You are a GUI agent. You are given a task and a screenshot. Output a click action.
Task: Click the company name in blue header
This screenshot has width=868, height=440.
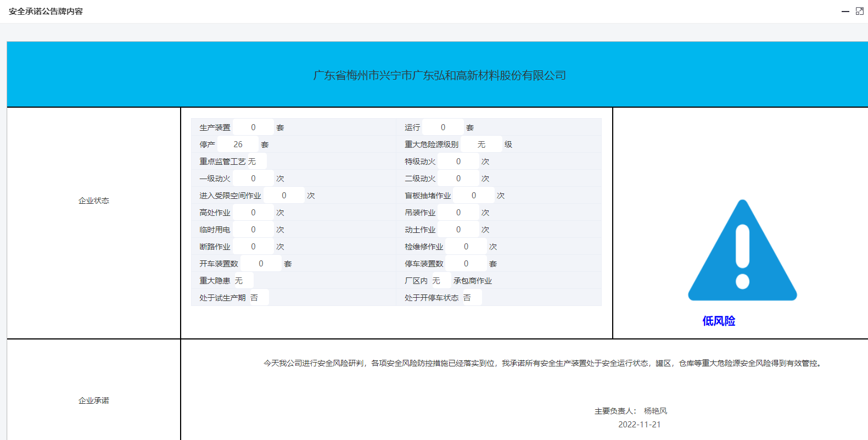(x=439, y=75)
